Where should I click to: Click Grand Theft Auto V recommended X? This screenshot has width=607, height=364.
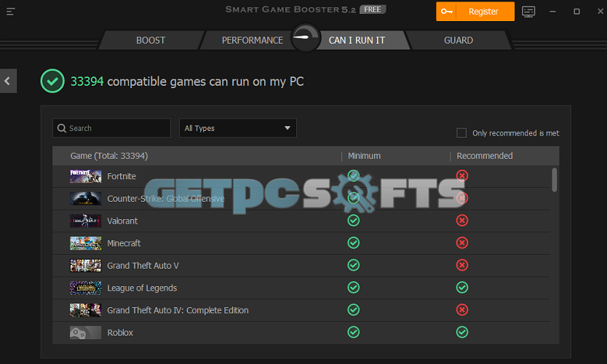click(x=462, y=265)
